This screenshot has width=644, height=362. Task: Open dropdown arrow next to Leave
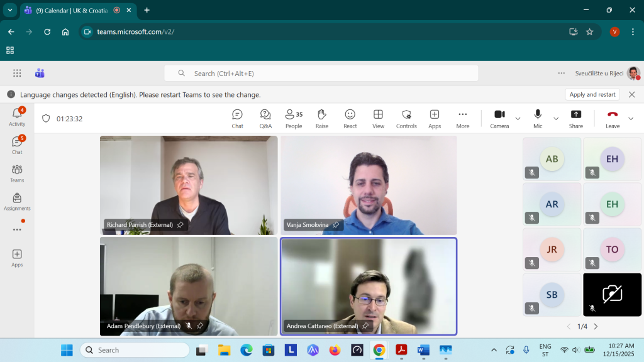(631, 118)
